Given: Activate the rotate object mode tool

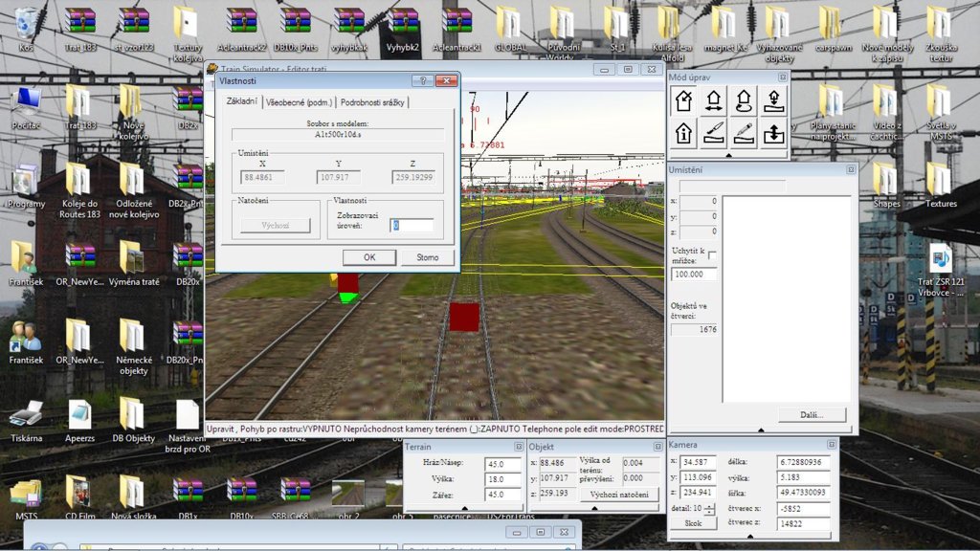Looking at the screenshot, I should coord(745,100).
